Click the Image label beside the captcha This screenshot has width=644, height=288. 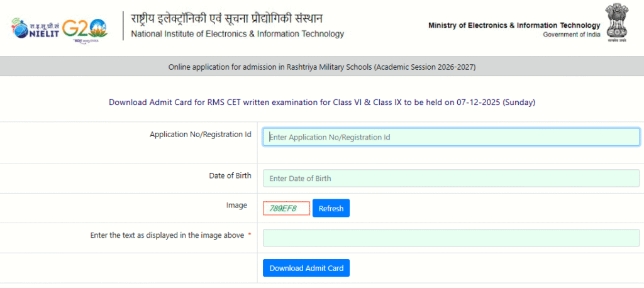tap(236, 205)
